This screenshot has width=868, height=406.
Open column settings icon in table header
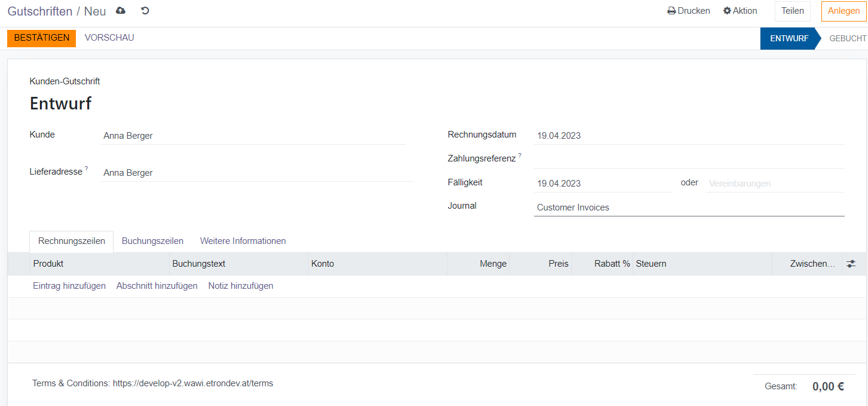(x=851, y=264)
